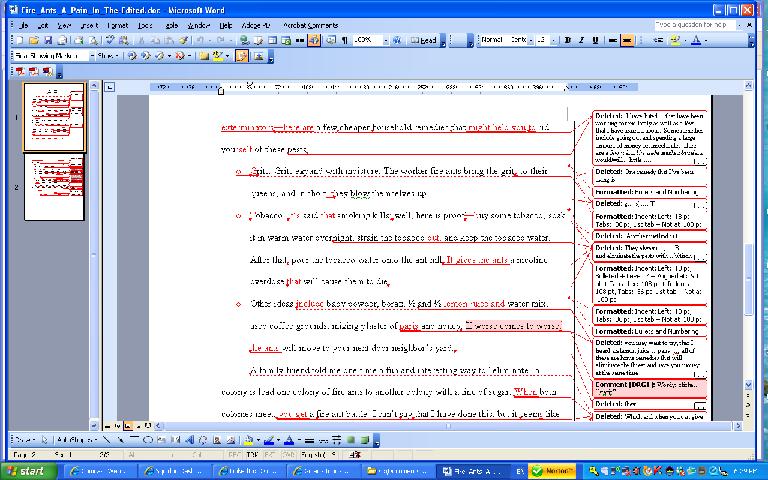Toggle Show/Hide paragraph marks
Image resolution: width=768 pixels, height=480 pixels.
[x=345, y=40]
